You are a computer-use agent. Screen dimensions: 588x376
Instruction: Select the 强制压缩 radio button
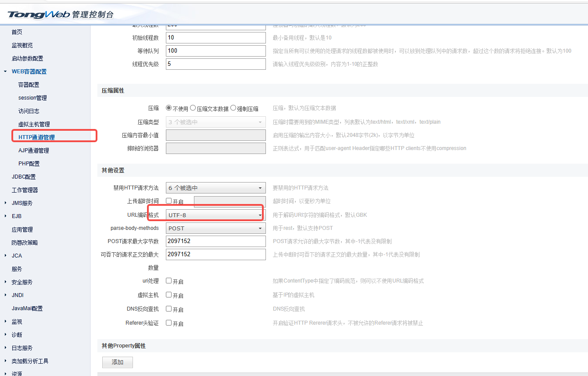coord(233,108)
